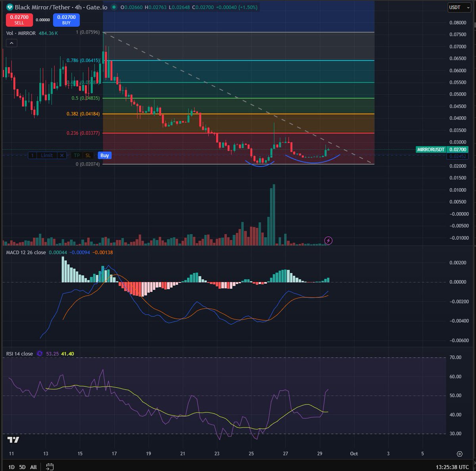The height and width of the screenshot is (471, 476).
Task: Click the RSI average value 41.40
Action: (67, 354)
